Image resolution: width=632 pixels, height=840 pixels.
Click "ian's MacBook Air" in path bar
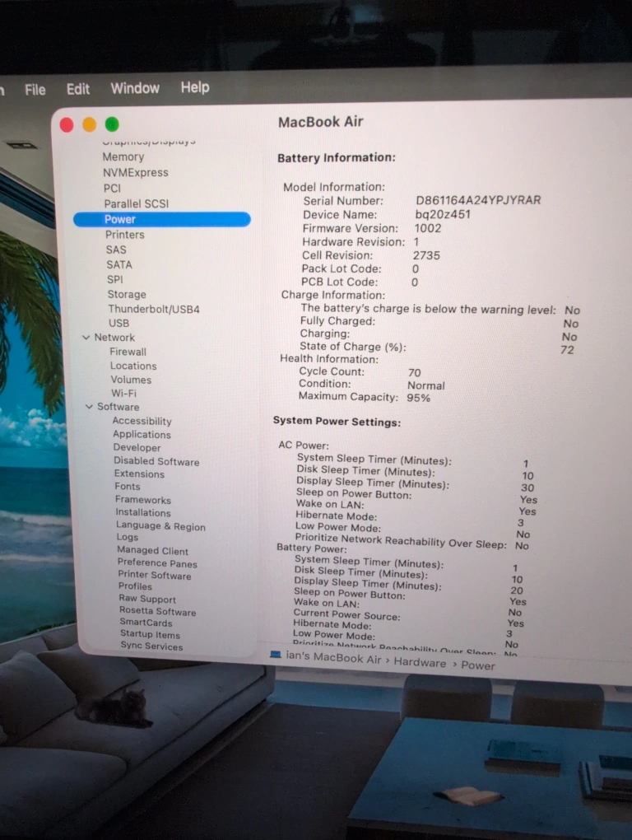pyautogui.click(x=332, y=657)
